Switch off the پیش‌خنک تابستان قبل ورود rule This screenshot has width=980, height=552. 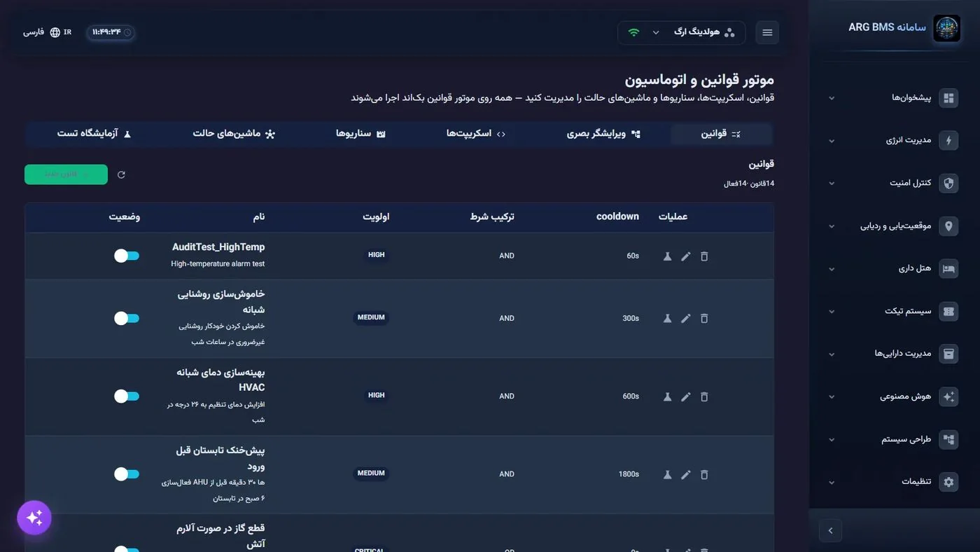[127, 474]
